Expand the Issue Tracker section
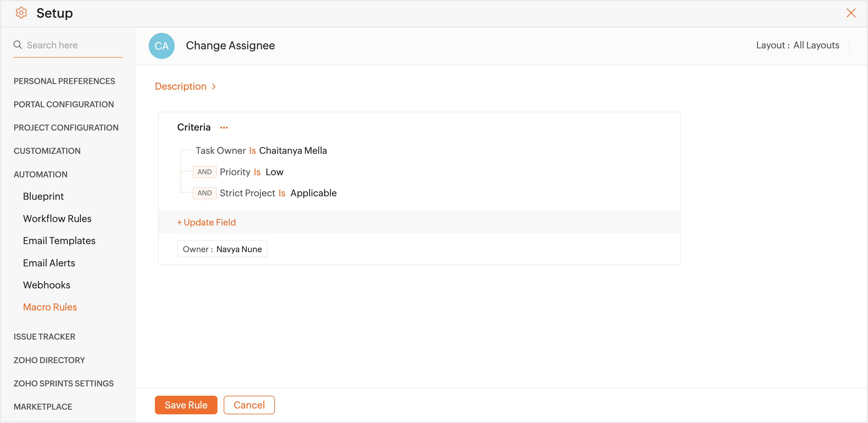Screen dimensions: 868x423 coord(45,337)
